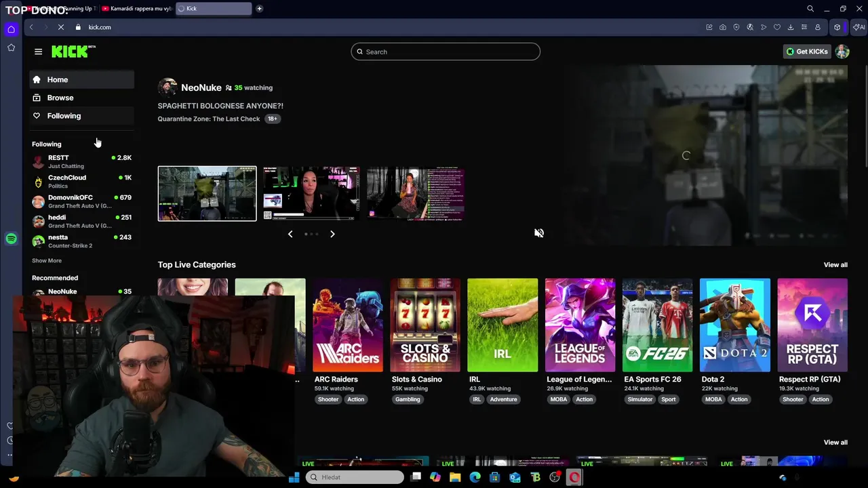Launch Microsoft Edge from the taskbar
The image size is (868, 488).
[475, 477]
